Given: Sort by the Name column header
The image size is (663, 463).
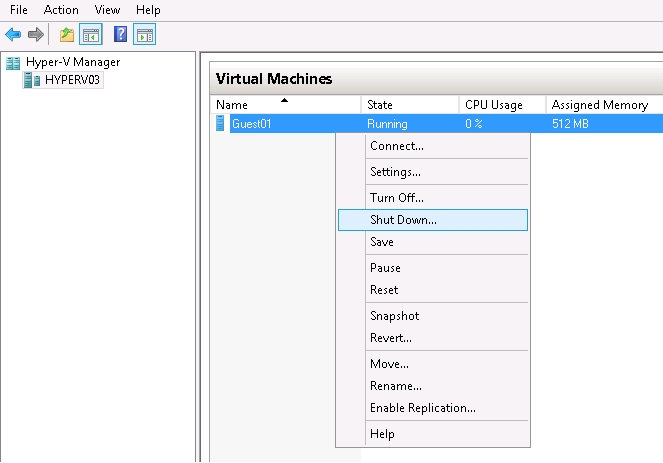Looking at the screenshot, I should click(x=285, y=104).
